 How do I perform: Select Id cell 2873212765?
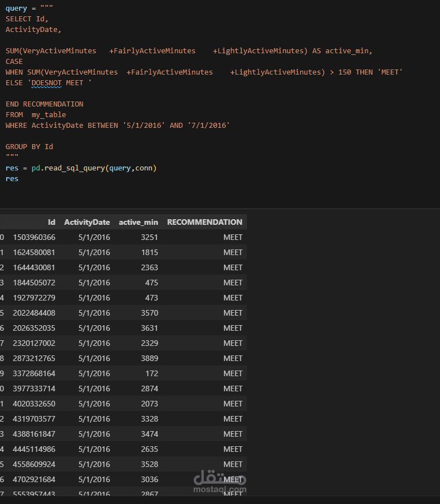coord(34,358)
